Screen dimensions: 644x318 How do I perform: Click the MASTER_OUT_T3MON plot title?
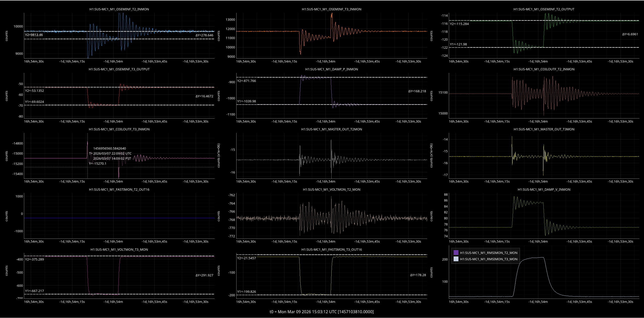click(x=544, y=129)
